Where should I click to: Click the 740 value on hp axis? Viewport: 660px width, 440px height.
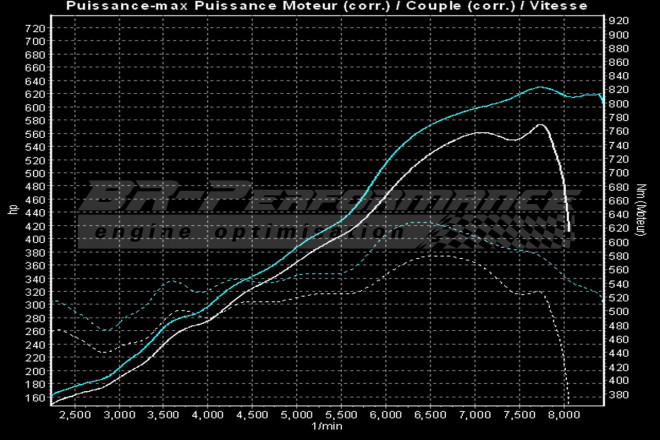click(x=35, y=28)
